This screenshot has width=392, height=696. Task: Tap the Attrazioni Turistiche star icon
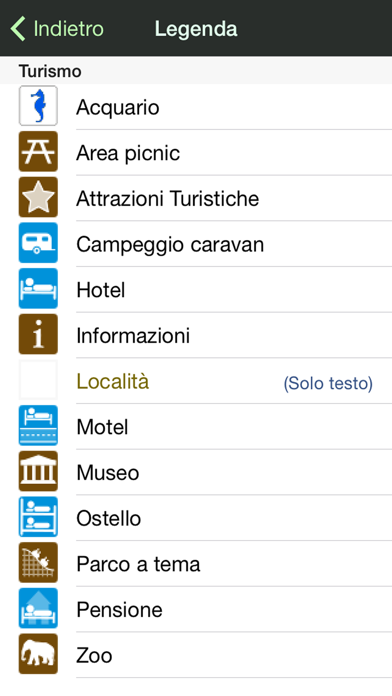pos(38,198)
